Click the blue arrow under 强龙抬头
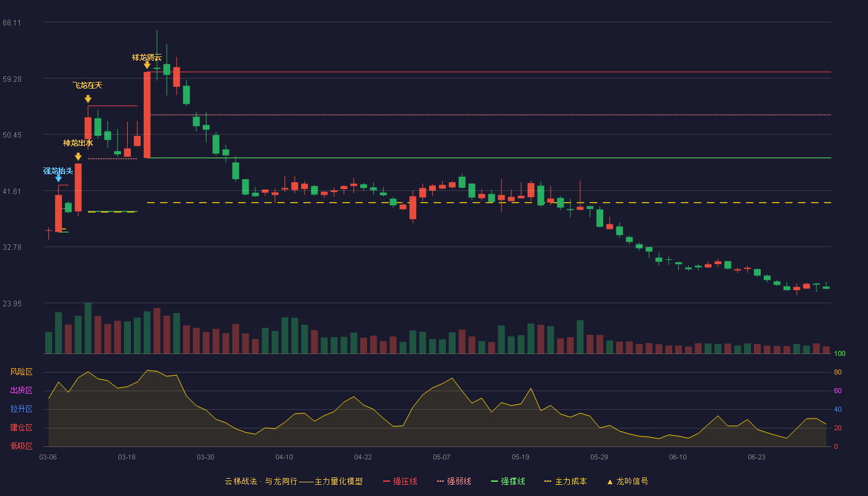 [x=58, y=179]
